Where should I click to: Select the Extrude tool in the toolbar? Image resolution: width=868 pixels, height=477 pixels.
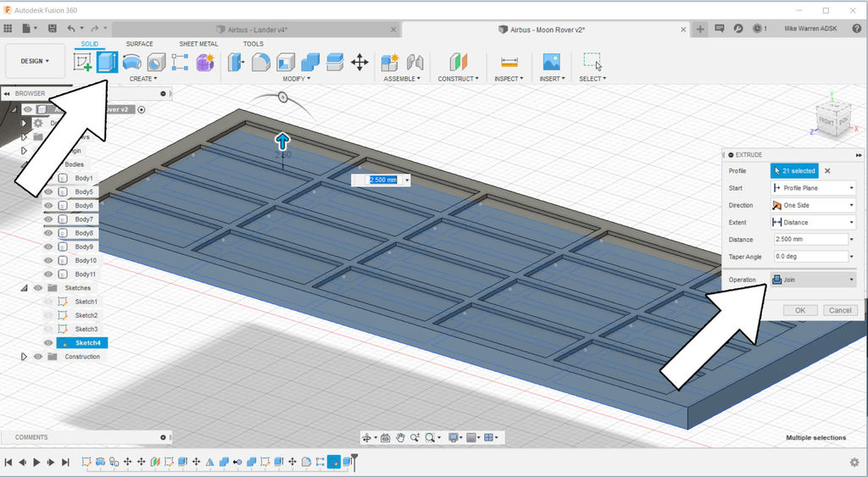107,62
